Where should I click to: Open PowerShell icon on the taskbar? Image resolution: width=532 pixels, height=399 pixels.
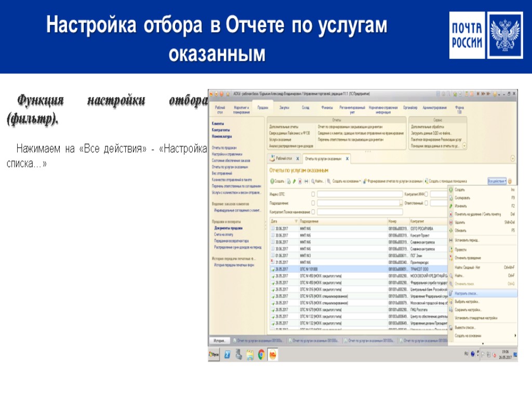pyautogui.click(x=228, y=354)
